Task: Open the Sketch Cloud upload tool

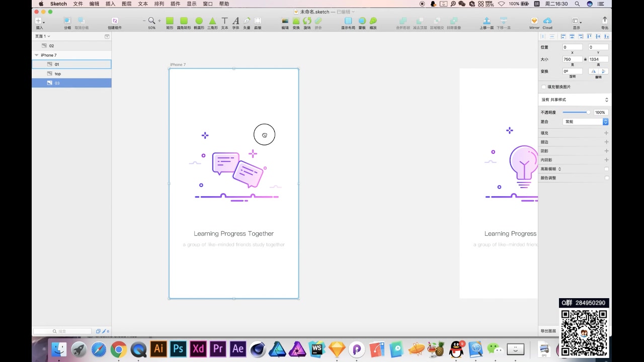Action: [x=547, y=21]
